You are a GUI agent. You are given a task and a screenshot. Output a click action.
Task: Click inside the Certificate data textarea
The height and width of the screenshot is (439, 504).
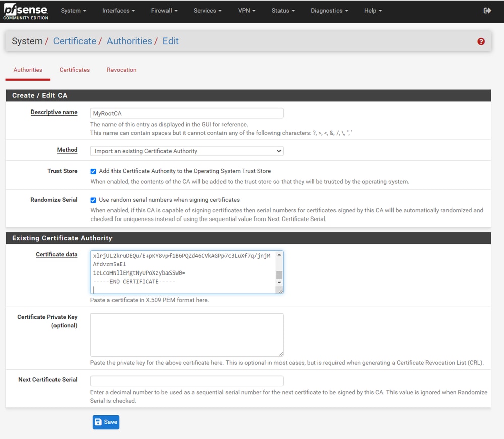pos(183,272)
